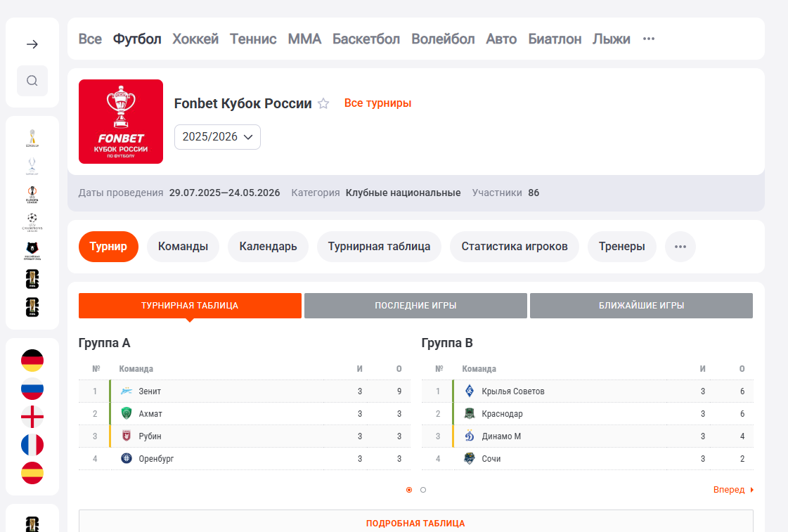This screenshot has width=788, height=532.
Task: Select the England flag icon
Action: point(32,417)
